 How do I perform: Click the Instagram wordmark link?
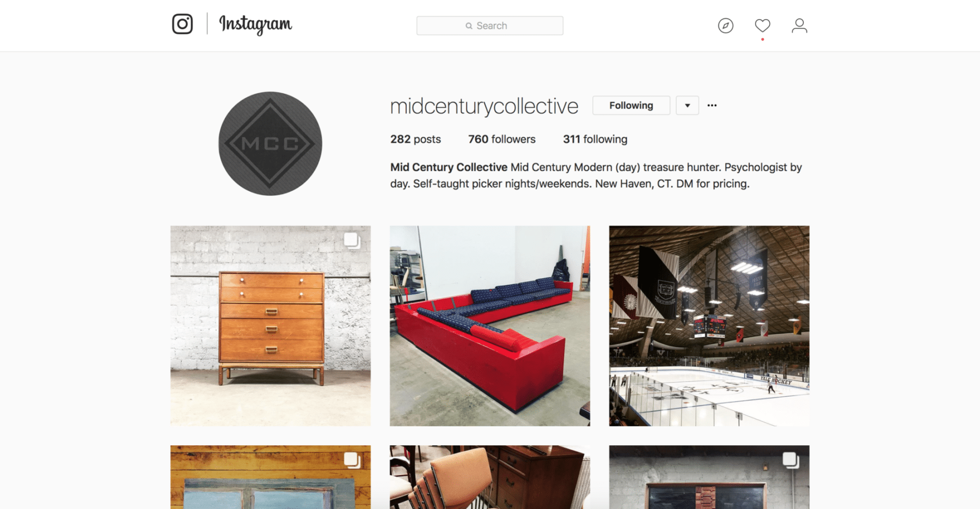[255, 25]
